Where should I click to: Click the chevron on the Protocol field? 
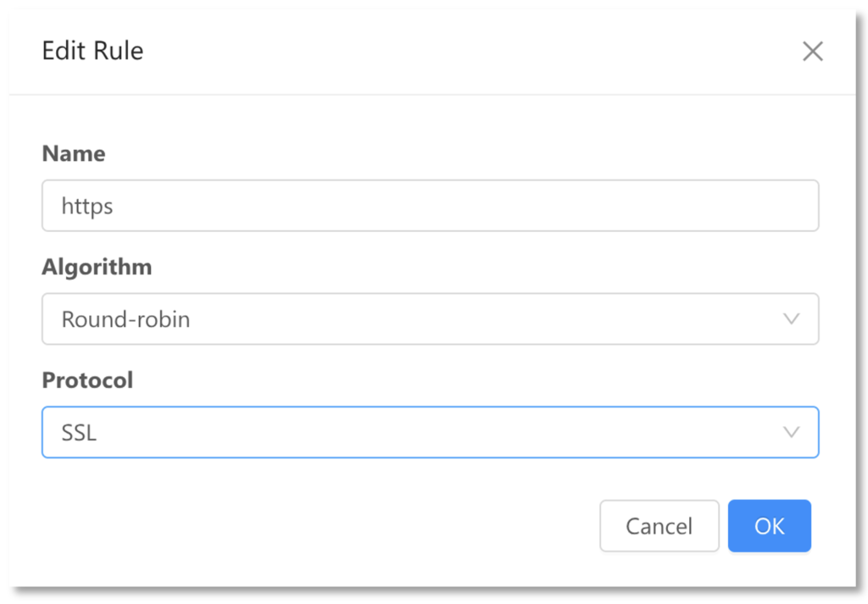click(x=792, y=432)
